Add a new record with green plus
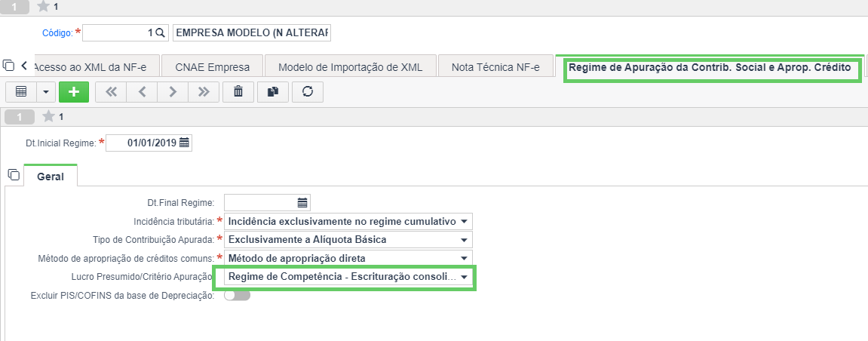 (74, 92)
